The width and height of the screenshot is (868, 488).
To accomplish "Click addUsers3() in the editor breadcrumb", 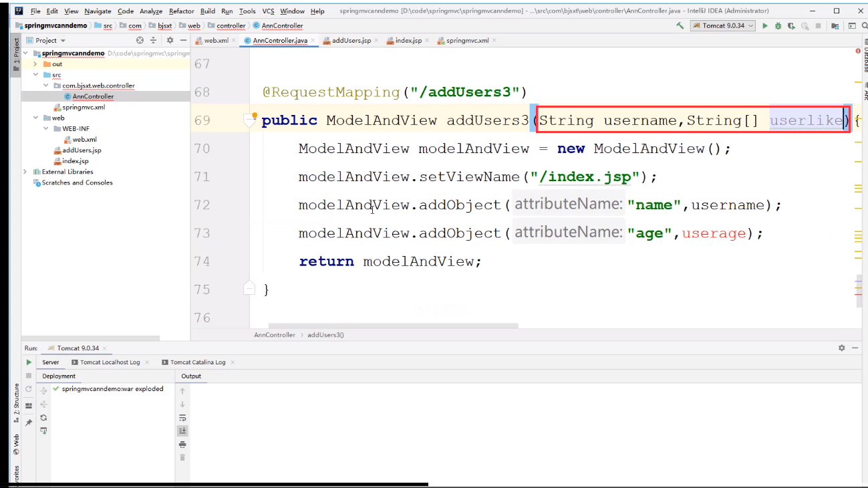I will (325, 335).
